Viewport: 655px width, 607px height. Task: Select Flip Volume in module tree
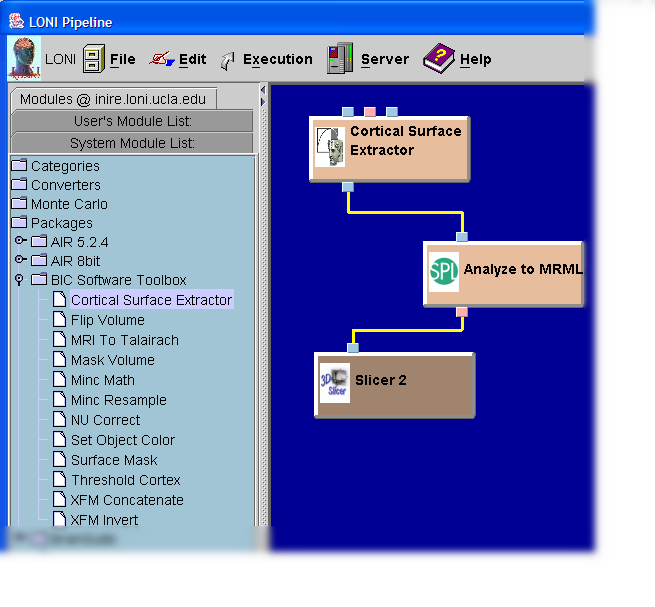tap(107, 320)
